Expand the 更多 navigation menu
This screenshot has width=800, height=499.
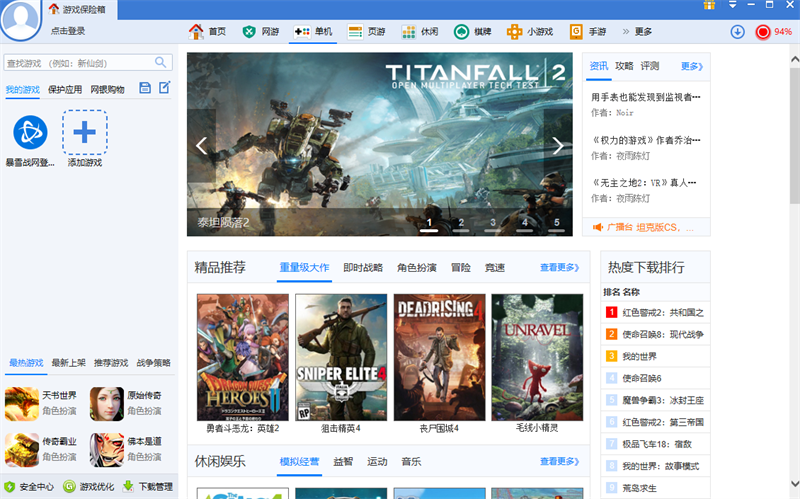(637, 32)
